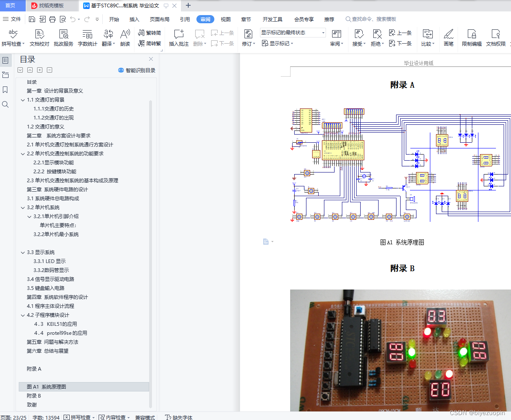Image resolution: width=511 pixels, height=420 pixels.
Task: Open the spell check tool
Action: coord(13,38)
